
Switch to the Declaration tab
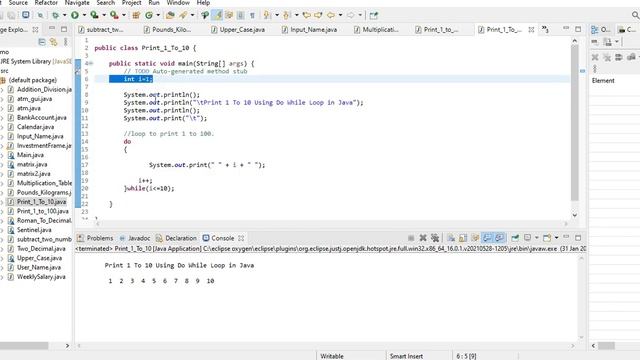pos(176,238)
